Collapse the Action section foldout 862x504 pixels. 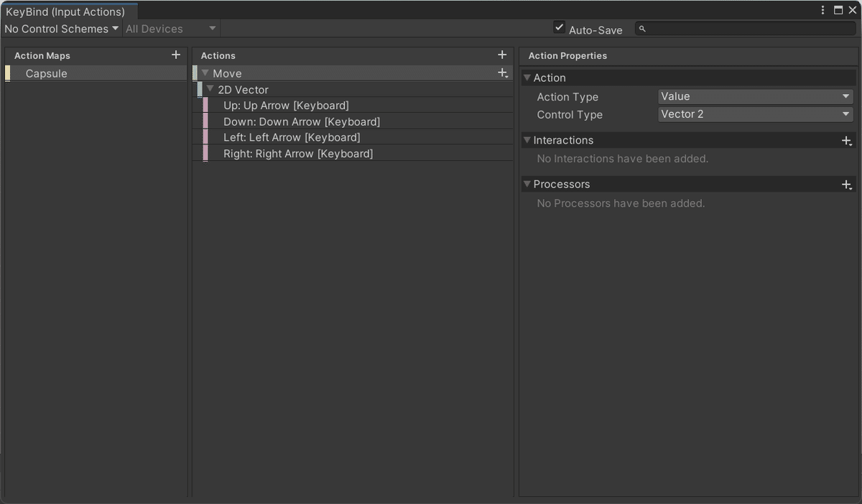coord(527,78)
